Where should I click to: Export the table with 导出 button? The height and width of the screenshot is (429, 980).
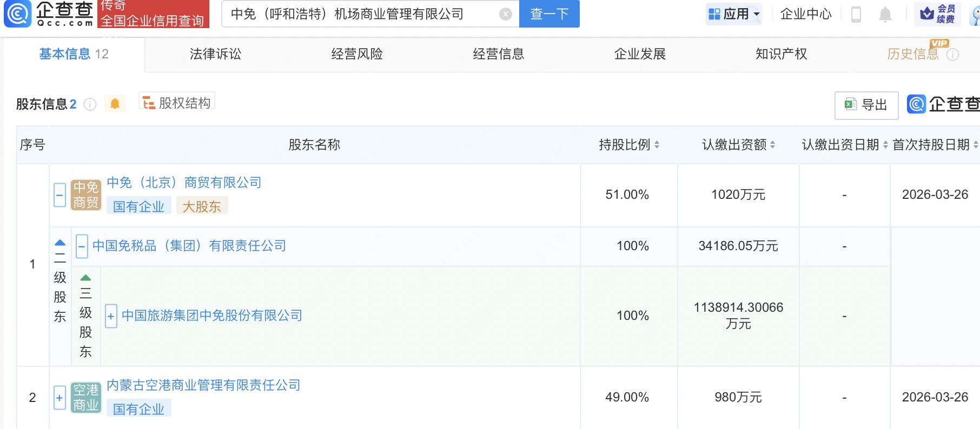[866, 105]
